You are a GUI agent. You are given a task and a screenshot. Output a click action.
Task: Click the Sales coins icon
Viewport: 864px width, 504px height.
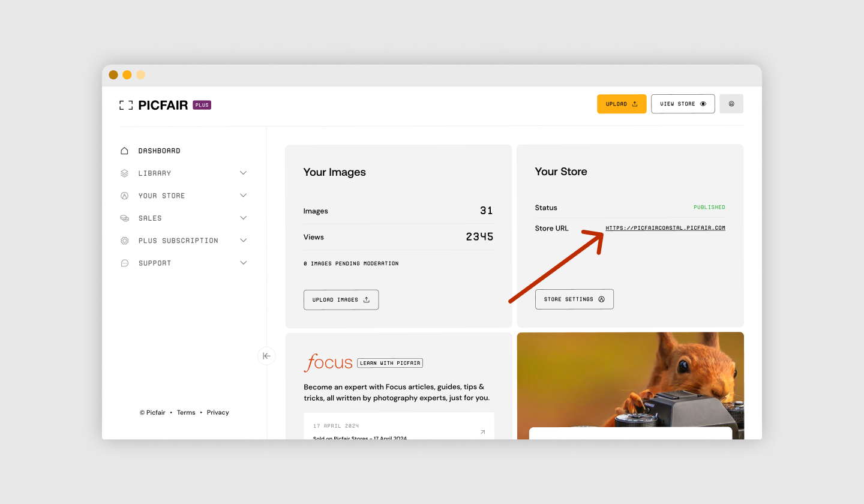tap(124, 218)
